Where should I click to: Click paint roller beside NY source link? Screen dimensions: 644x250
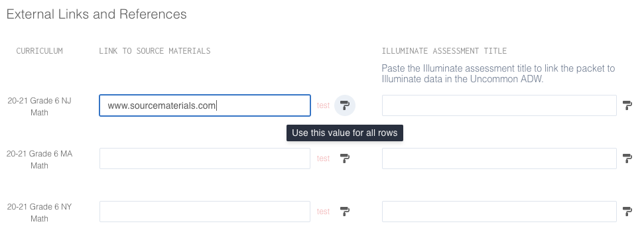345,212
